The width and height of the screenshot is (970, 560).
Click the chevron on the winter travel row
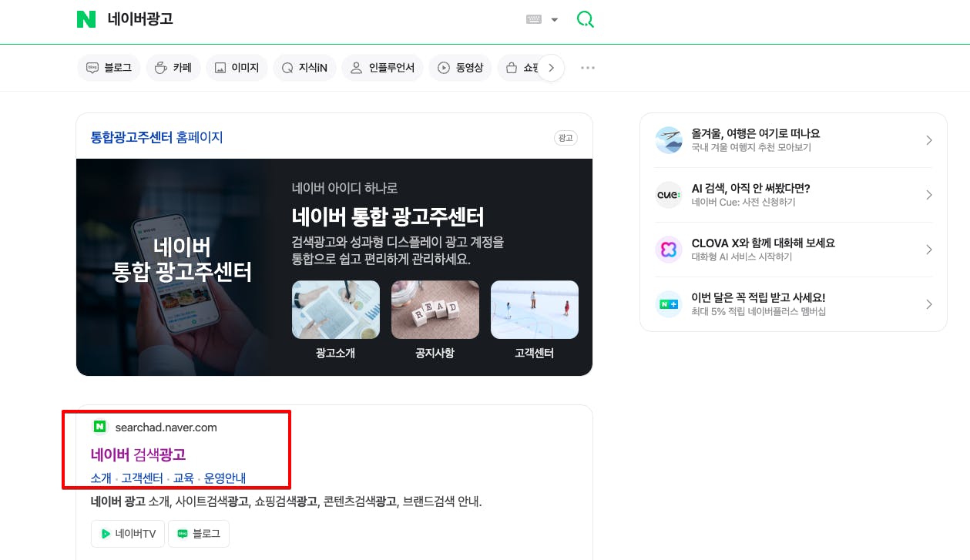929,140
